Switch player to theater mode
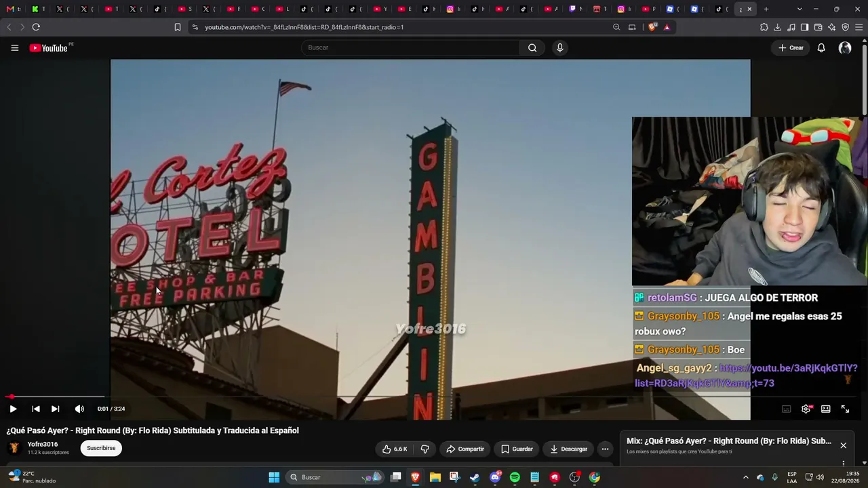 (826, 409)
